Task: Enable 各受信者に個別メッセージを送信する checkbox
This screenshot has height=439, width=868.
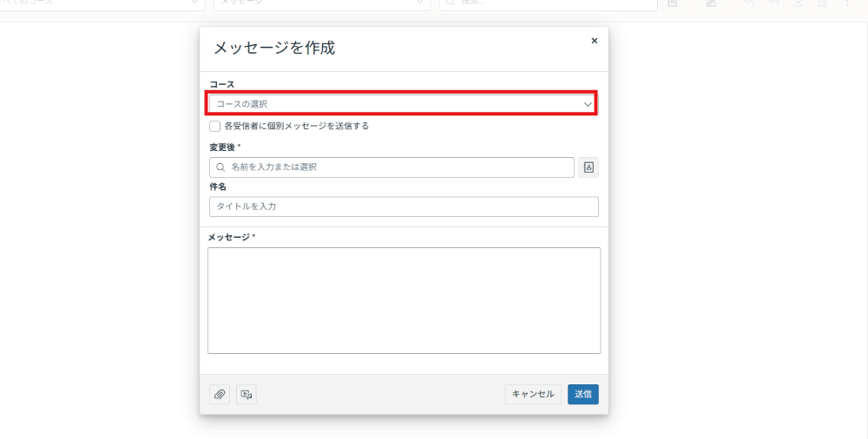Action: pos(215,126)
